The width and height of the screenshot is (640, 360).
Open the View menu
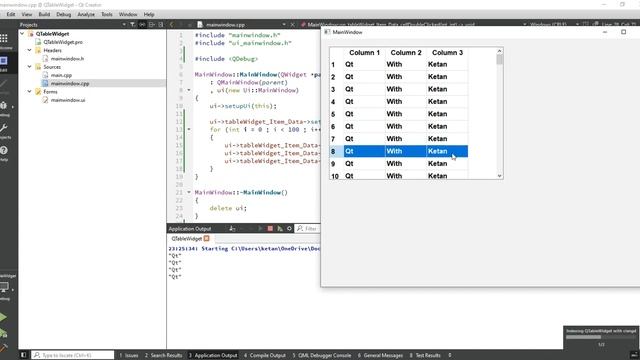click(x=27, y=14)
